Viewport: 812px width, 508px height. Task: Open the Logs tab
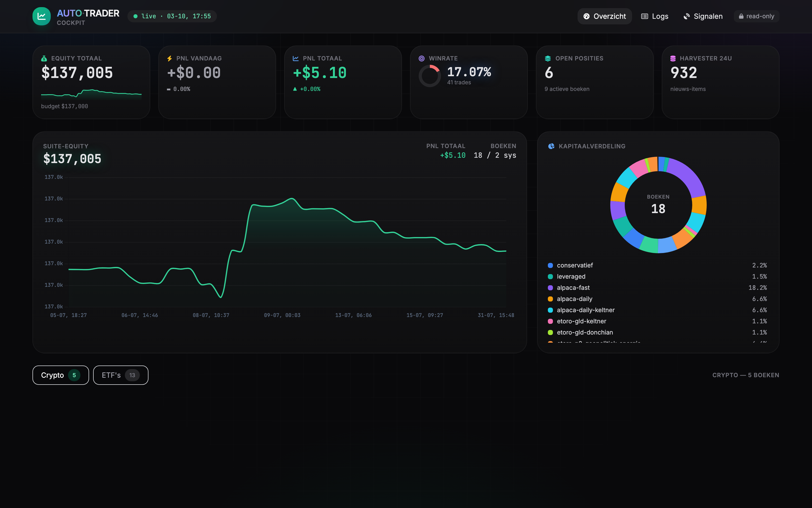655,16
